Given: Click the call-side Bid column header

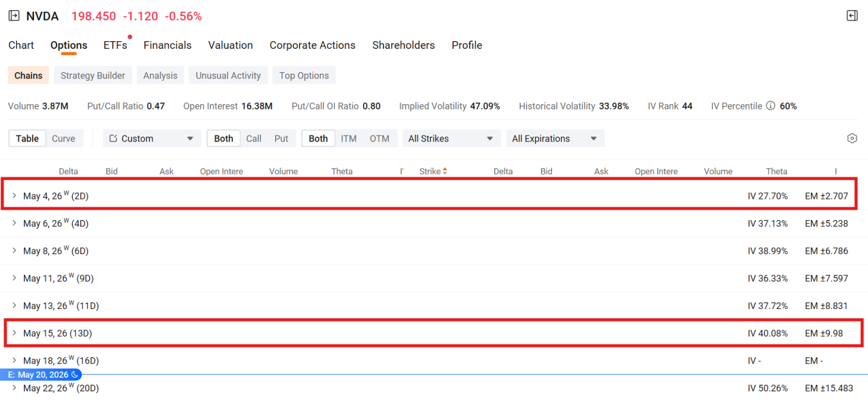Looking at the screenshot, I should coord(112,171).
